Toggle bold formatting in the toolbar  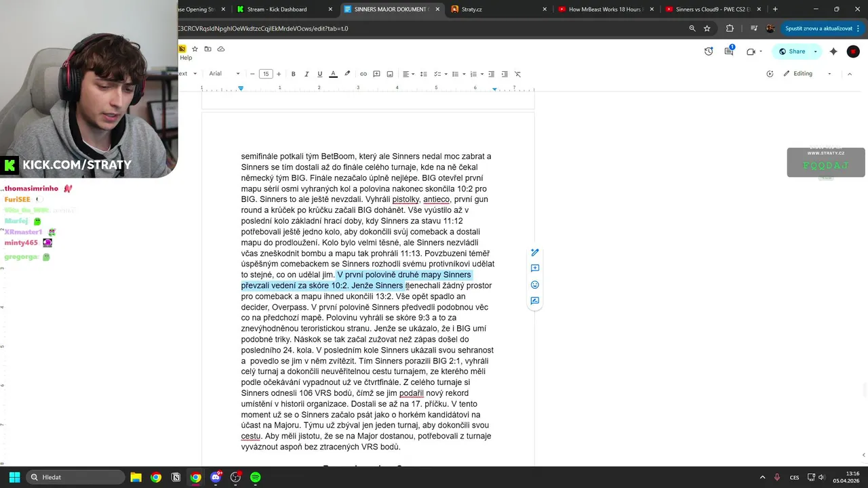293,74
